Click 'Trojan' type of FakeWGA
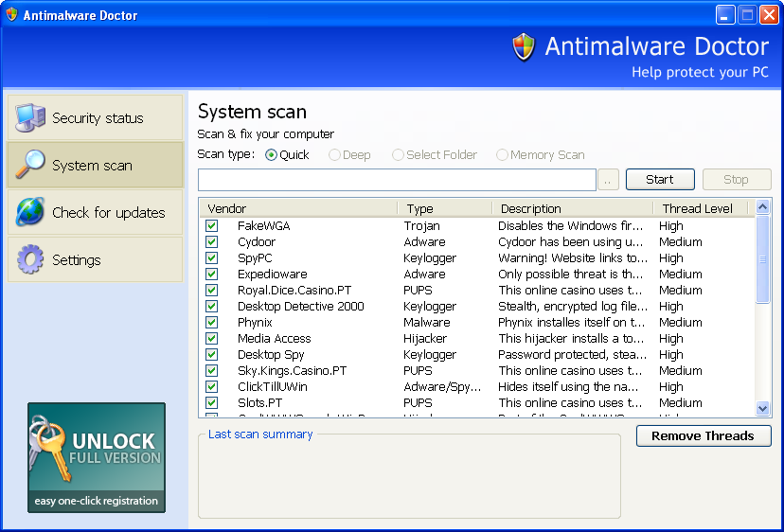This screenshot has width=784, height=532. pyautogui.click(x=421, y=226)
